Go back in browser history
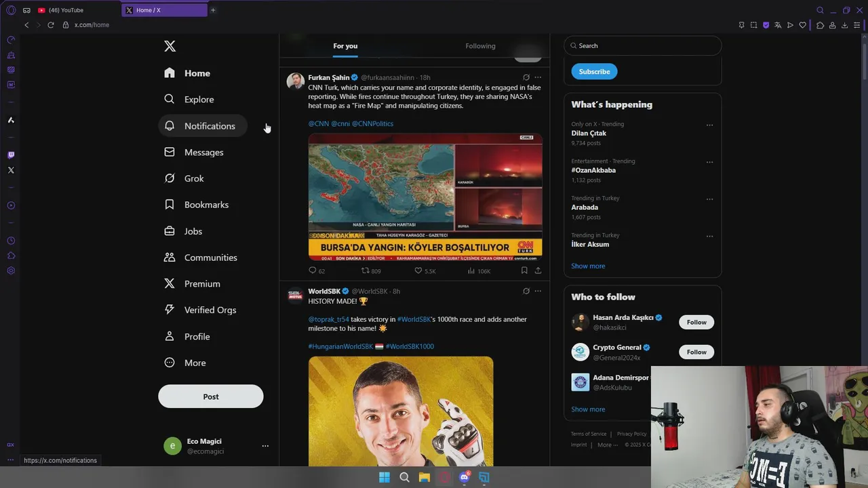The height and width of the screenshot is (488, 868). [x=26, y=25]
